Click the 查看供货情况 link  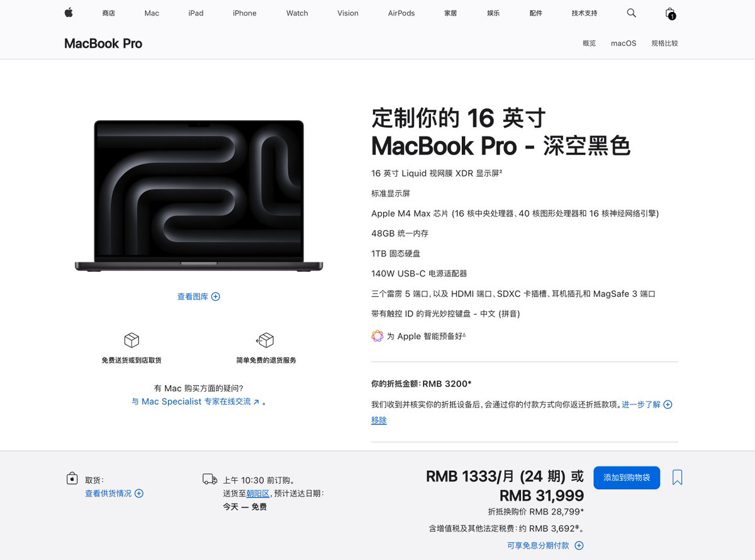108,493
